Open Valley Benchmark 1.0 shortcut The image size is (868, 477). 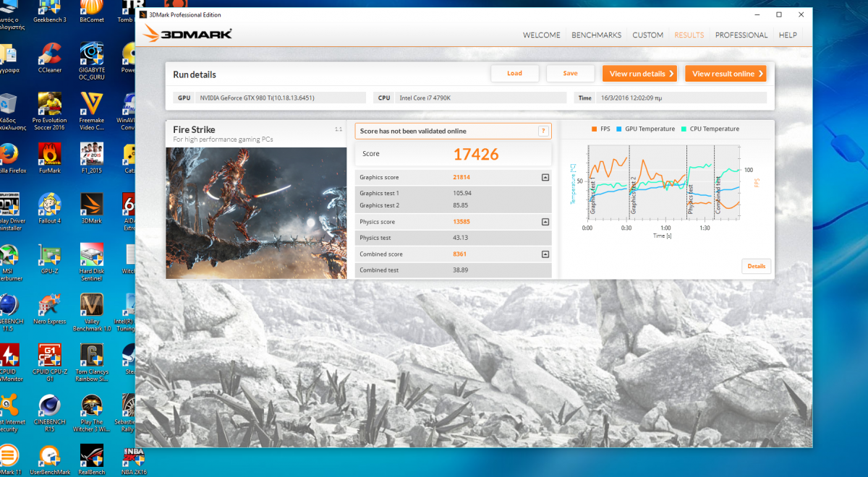[x=92, y=312]
